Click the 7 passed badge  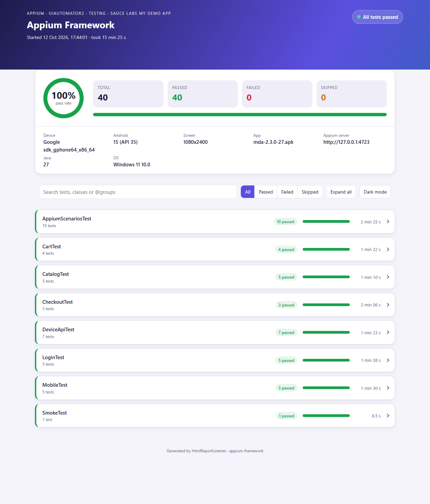[286, 333]
